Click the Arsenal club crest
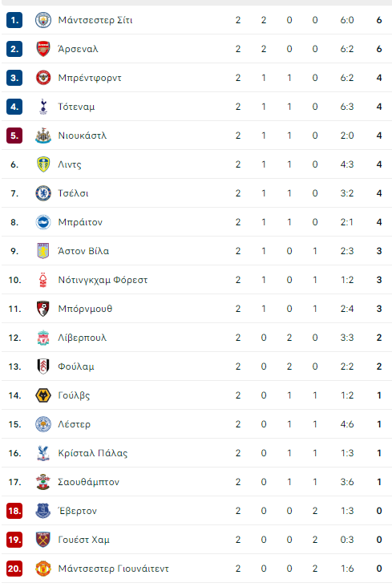This screenshot has height=587, width=392. pyautogui.click(x=43, y=49)
